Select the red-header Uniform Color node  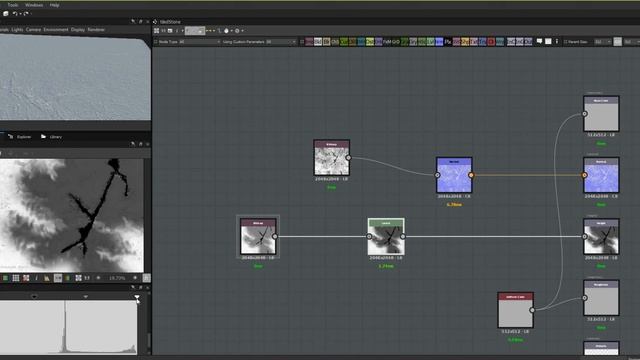(x=515, y=310)
